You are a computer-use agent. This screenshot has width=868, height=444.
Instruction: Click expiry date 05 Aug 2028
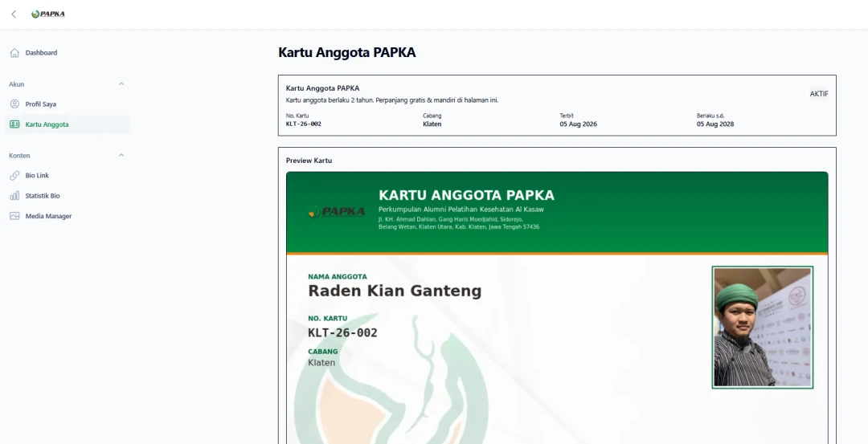715,124
